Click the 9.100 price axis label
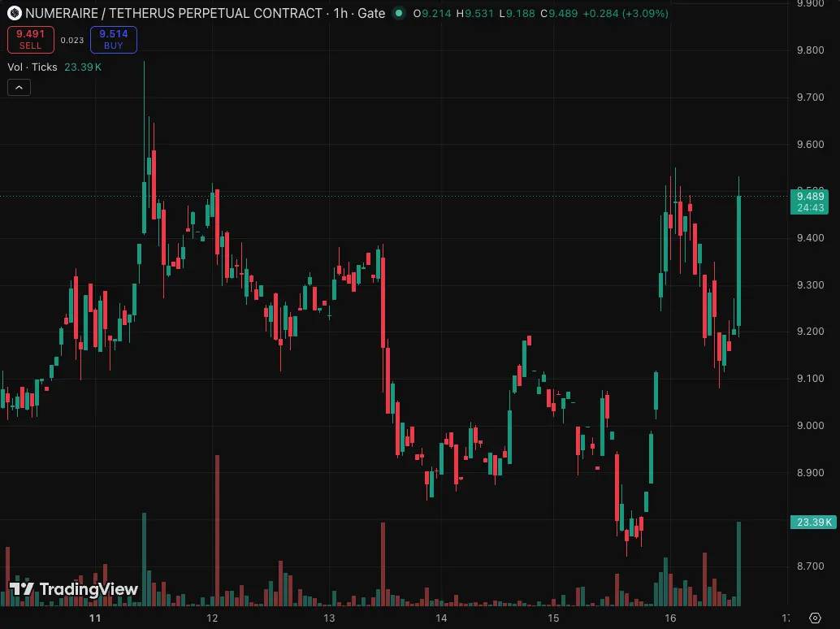 click(x=811, y=379)
